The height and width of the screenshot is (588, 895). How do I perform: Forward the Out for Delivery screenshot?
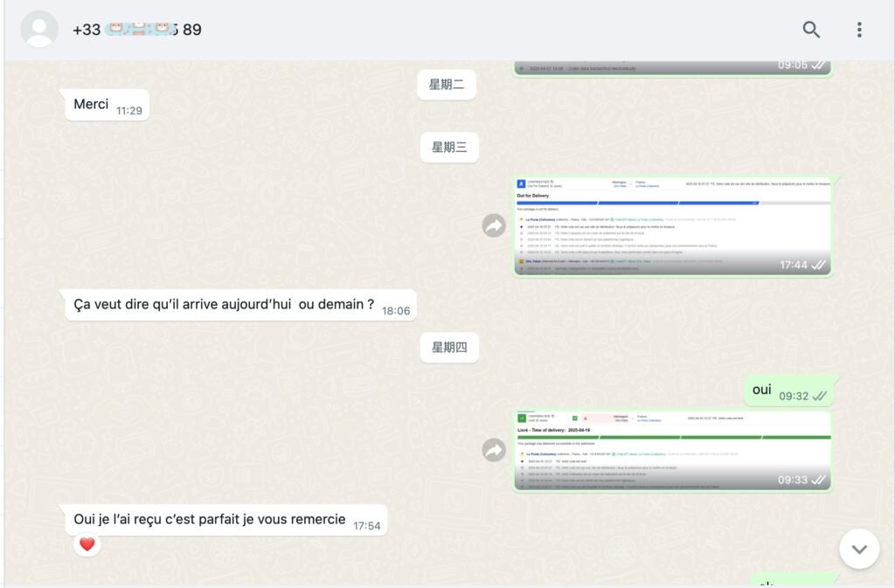[494, 226]
